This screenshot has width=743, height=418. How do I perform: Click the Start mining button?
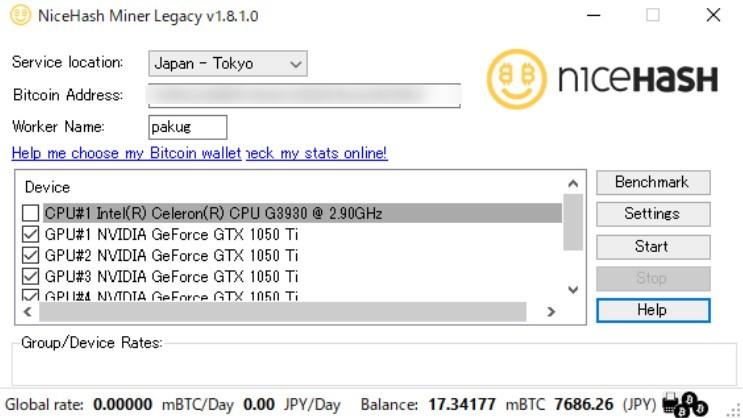pos(653,247)
